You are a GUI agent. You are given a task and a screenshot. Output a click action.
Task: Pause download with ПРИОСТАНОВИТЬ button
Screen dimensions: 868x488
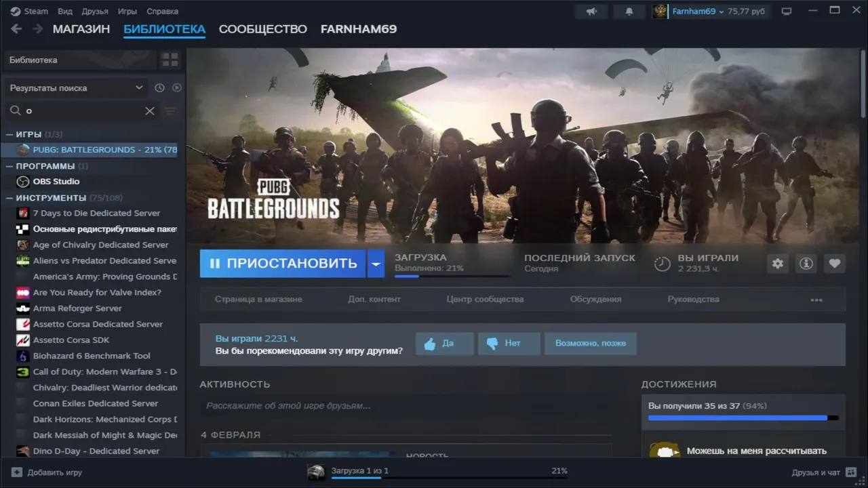[x=283, y=264]
